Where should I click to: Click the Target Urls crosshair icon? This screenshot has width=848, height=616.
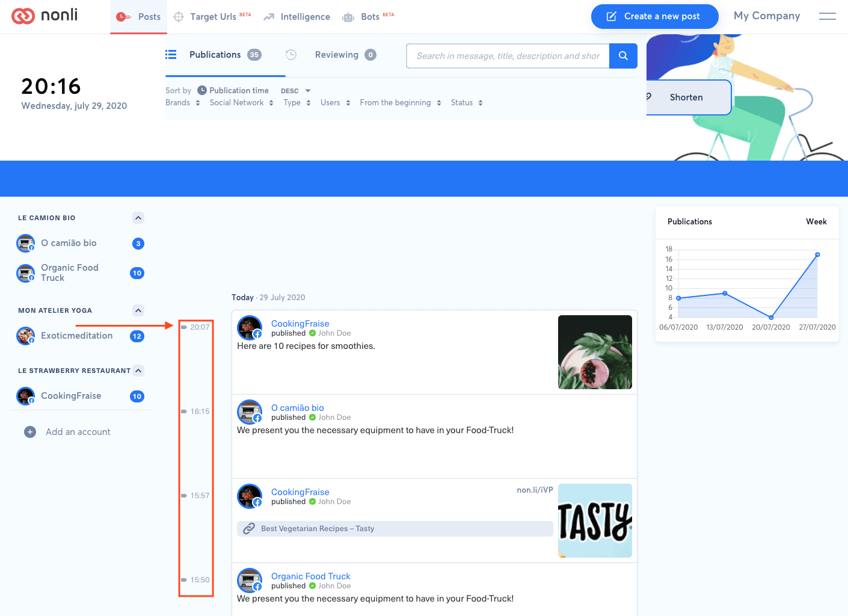(179, 17)
